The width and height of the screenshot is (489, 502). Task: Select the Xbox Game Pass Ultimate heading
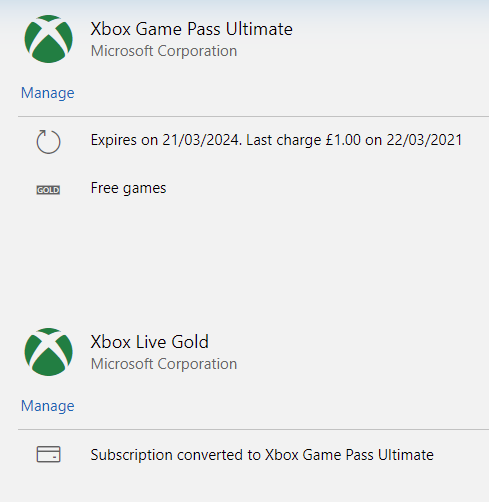(x=192, y=29)
